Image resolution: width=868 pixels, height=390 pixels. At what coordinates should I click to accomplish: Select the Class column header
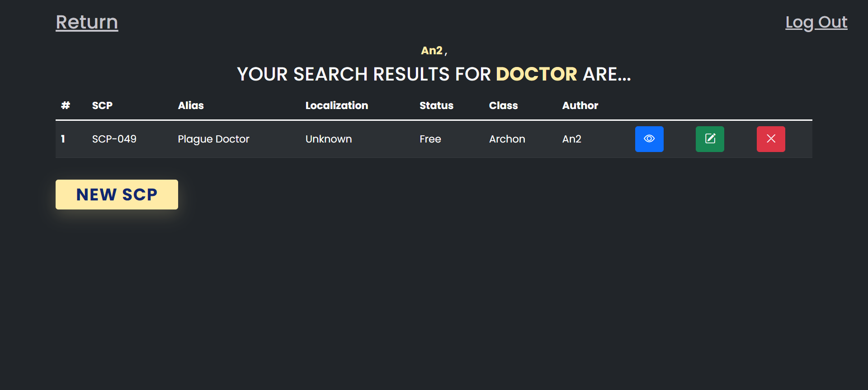(x=503, y=105)
